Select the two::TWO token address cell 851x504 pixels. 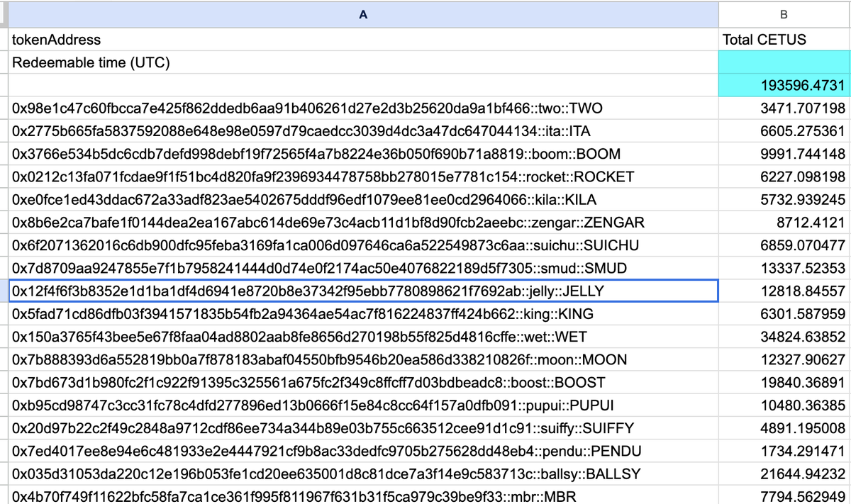point(363,108)
